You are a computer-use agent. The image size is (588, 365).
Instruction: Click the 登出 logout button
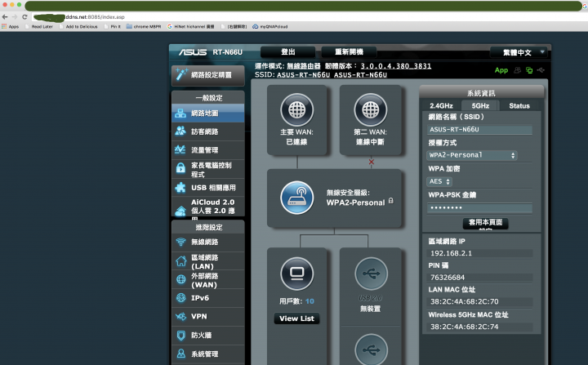pyautogui.click(x=288, y=52)
